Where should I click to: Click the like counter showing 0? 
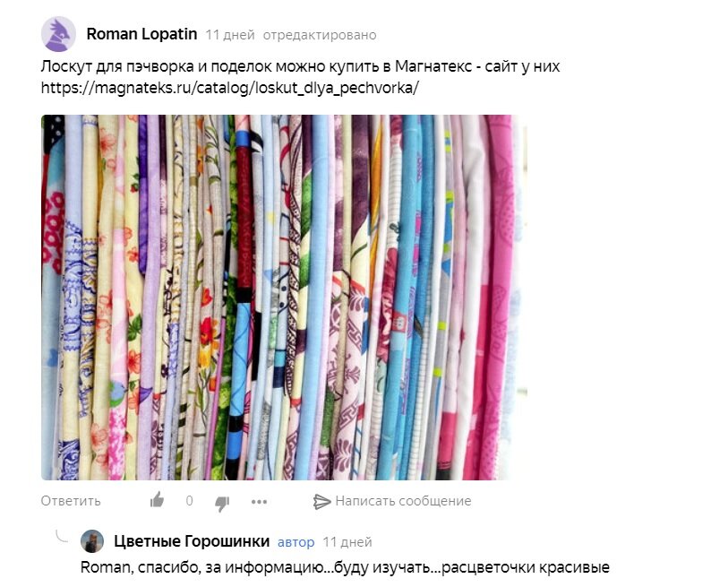click(190, 501)
